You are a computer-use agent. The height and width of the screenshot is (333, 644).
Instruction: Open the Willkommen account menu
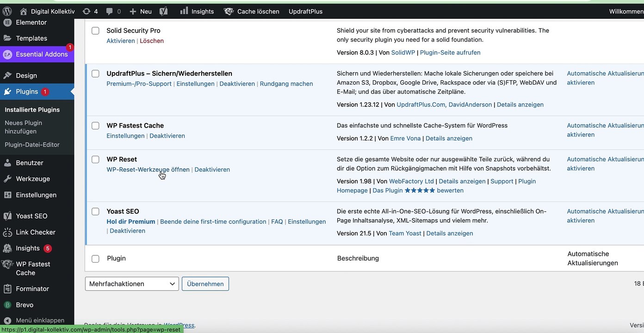tap(626, 11)
